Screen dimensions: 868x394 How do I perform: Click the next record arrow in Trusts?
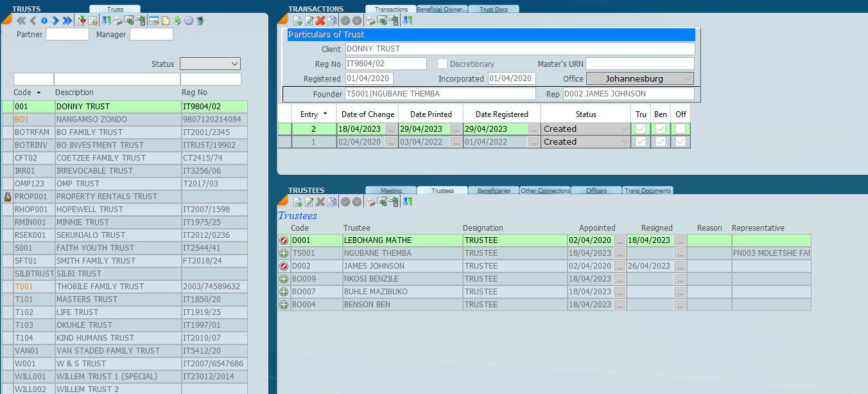coord(56,21)
